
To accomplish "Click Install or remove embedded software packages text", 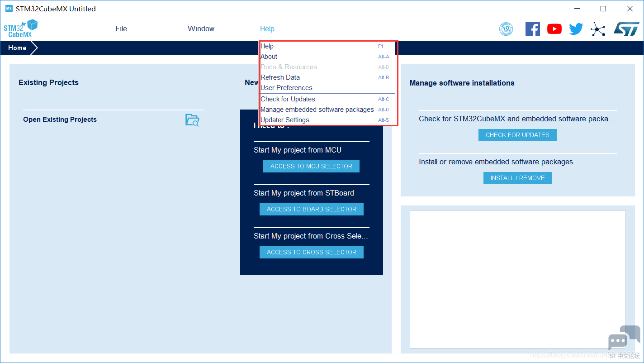I will coord(496,162).
